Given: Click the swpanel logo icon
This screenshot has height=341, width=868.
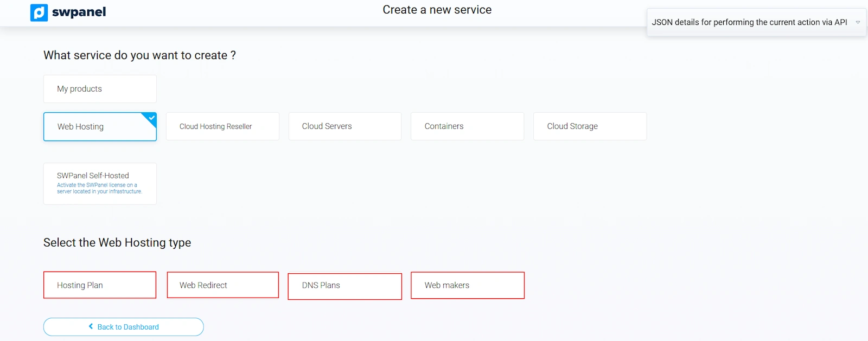Looking at the screenshot, I should click(x=39, y=12).
